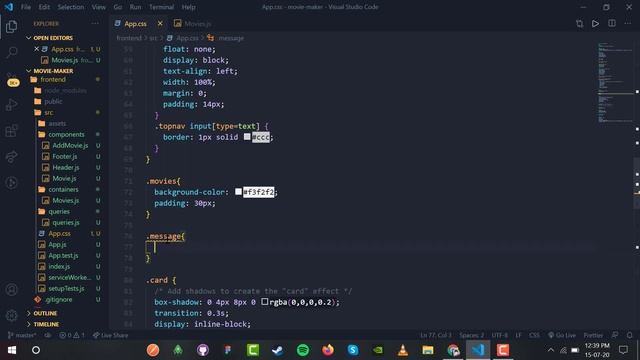Click the Explorer more actions ellipsis
This screenshot has height=360, width=640.
click(95, 24)
